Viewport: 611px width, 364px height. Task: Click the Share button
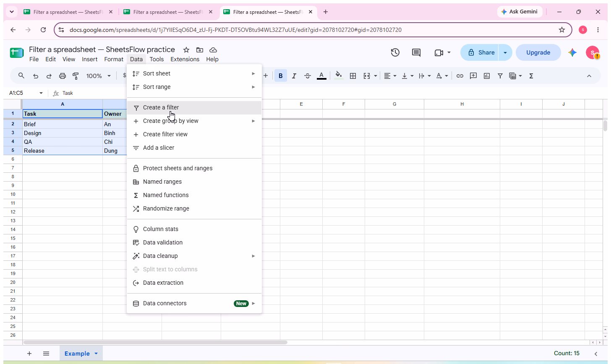pyautogui.click(x=480, y=52)
